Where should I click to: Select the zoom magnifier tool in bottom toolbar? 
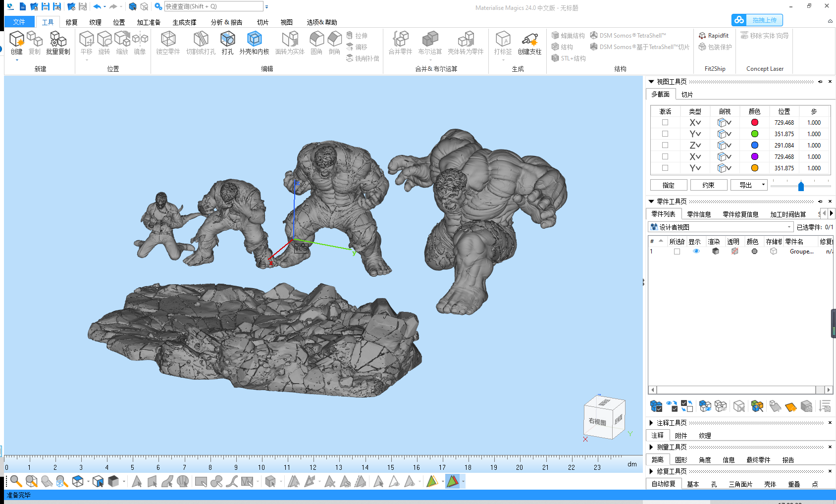click(16, 481)
